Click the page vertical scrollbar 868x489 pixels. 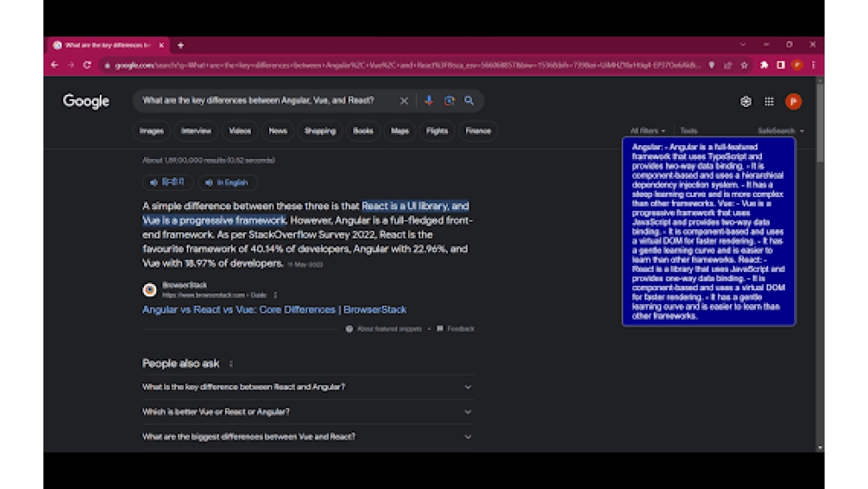tap(820, 123)
